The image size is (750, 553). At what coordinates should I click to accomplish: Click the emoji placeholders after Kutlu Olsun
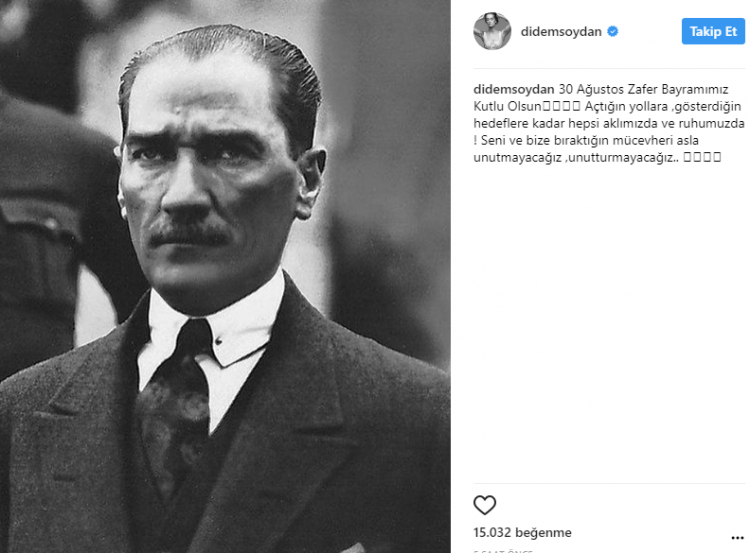[561, 106]
